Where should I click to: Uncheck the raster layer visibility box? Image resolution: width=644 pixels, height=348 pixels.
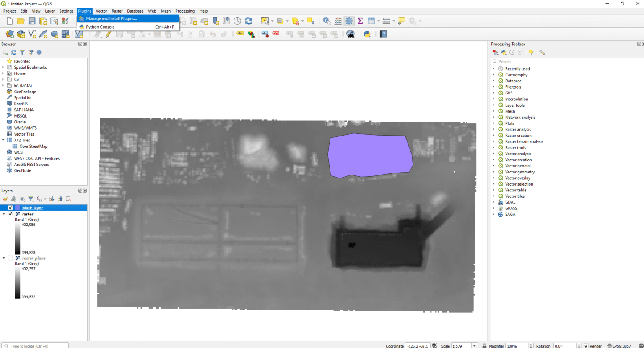10,214
